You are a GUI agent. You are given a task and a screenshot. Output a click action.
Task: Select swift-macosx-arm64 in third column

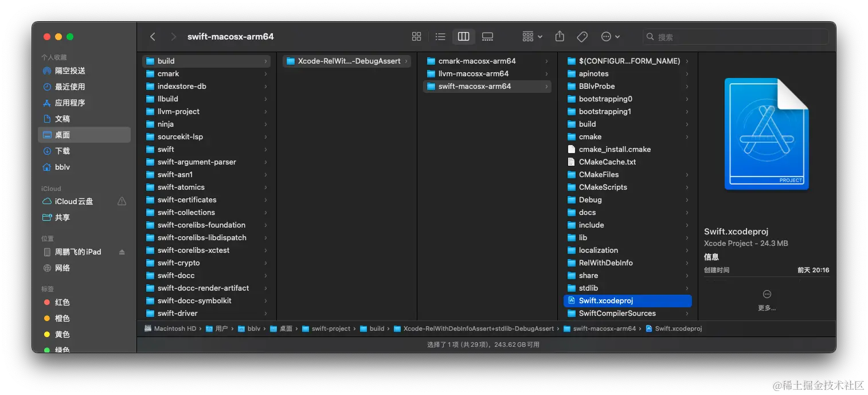[x=487, y=86]
